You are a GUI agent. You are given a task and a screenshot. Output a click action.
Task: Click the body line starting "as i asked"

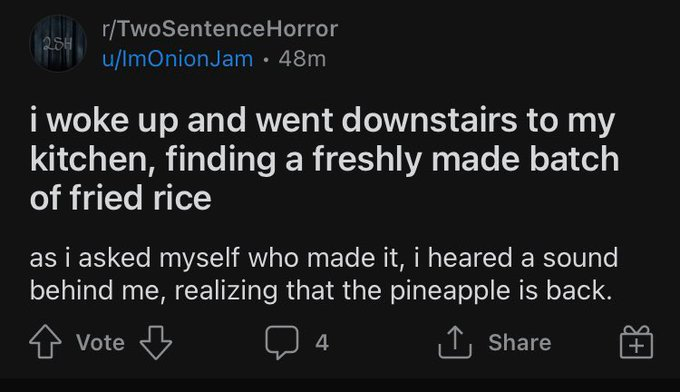click(324, 258)
